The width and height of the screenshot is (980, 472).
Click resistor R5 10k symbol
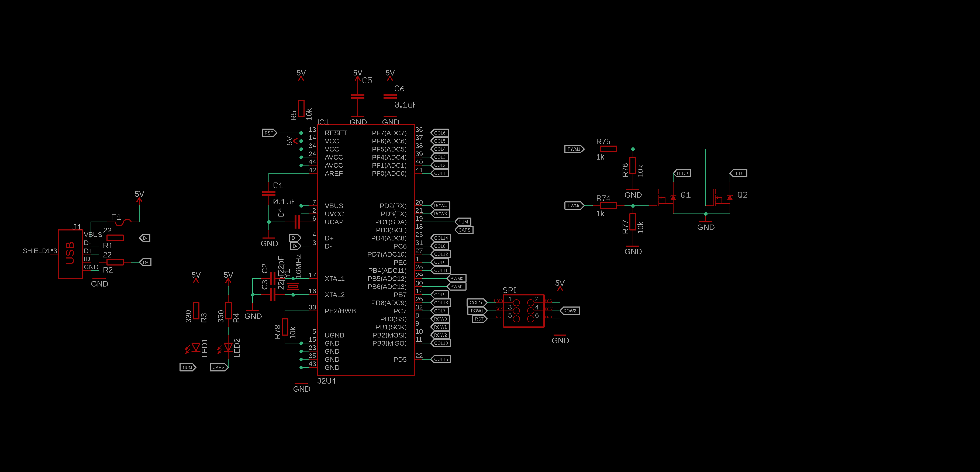click(301, 108)
